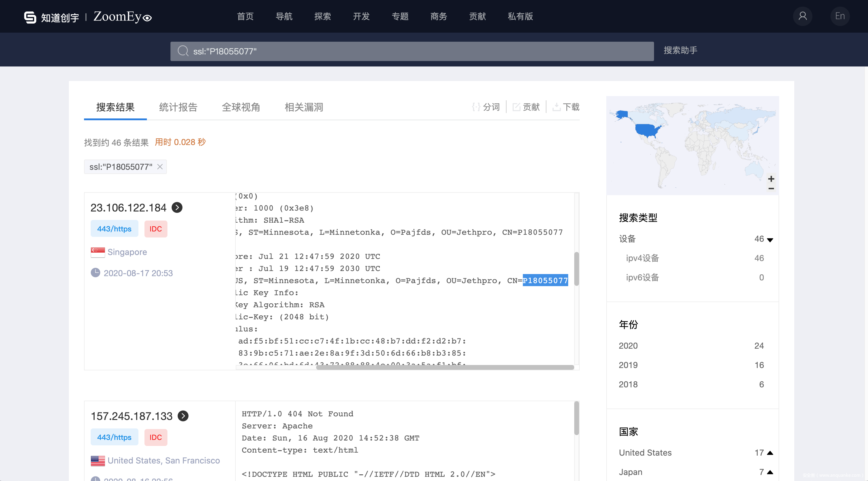Screen dimensions: 868x481
Task: Open details arrow next to 157.245.187.133
Action: (183, 416)
